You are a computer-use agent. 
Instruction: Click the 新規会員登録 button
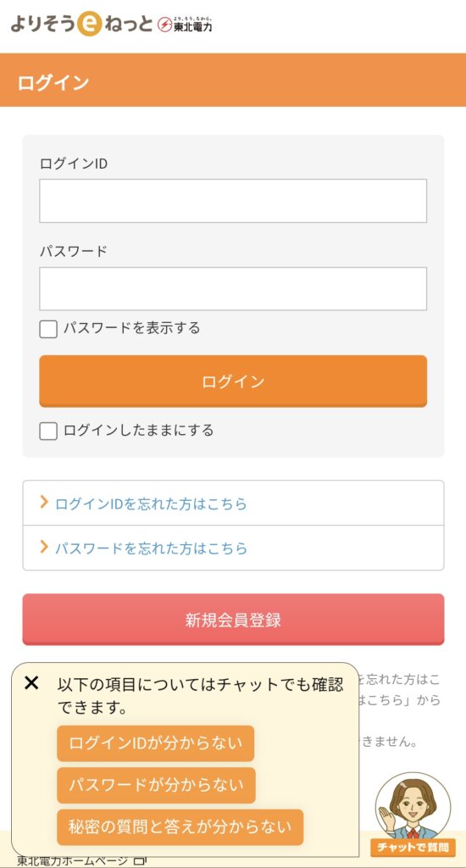coord(233,620)
